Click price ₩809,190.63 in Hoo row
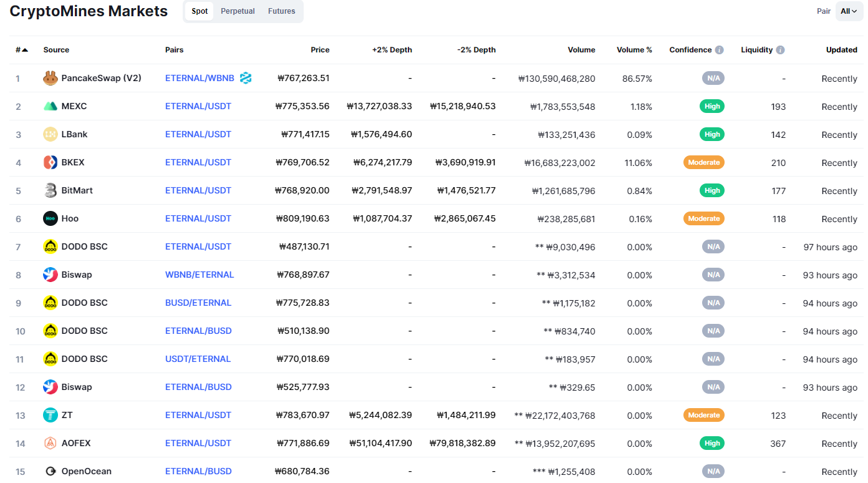The width and height of the screenshot is (868, 483). (302, 218)
